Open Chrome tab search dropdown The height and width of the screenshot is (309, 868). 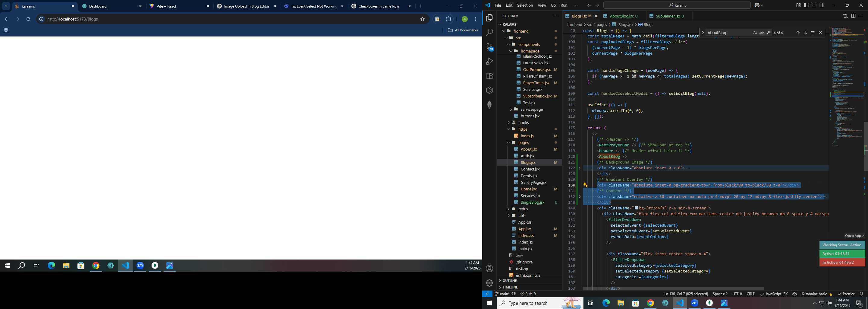pyautogui.click(x=6, y=6)
